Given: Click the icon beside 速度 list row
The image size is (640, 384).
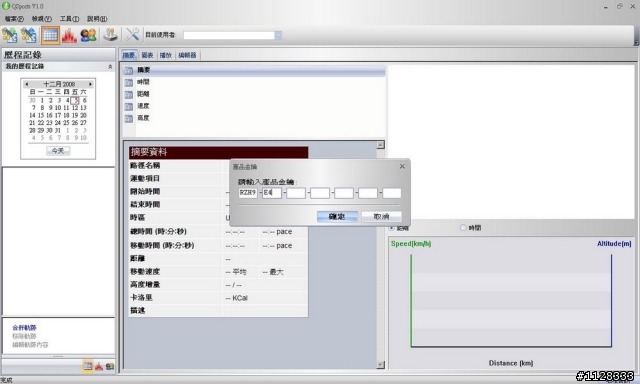Looking at the screenshot, I should [129, 107].
